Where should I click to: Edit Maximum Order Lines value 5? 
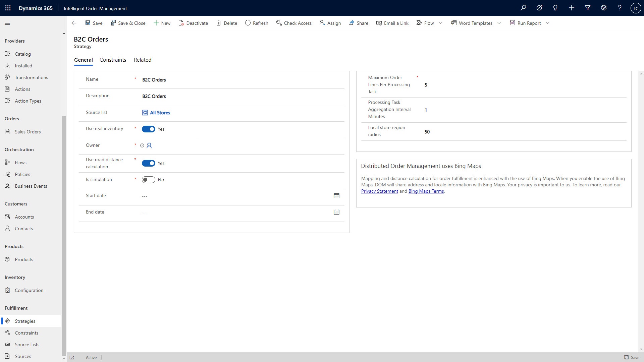point(524,85)
